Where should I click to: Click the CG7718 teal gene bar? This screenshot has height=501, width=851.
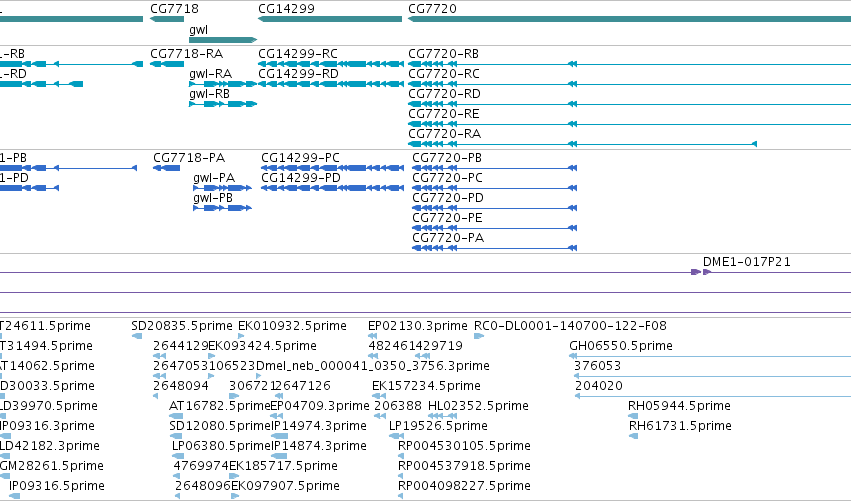point(167,19)
